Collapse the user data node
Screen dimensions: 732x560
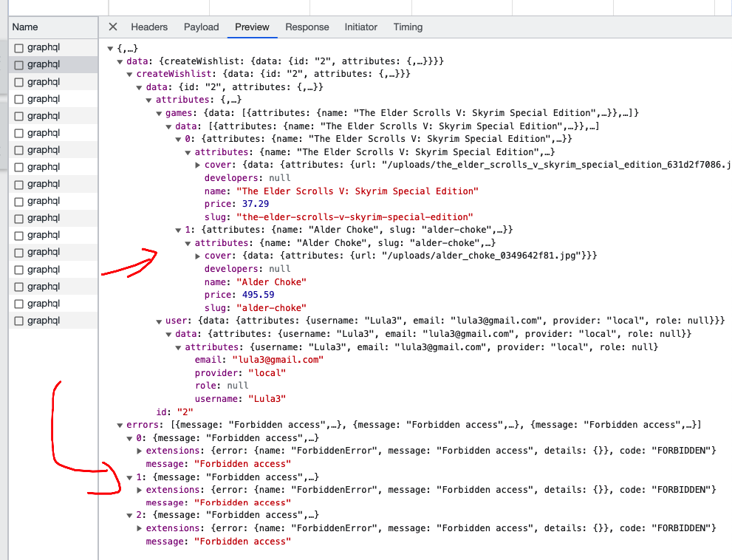pos(168,334)
